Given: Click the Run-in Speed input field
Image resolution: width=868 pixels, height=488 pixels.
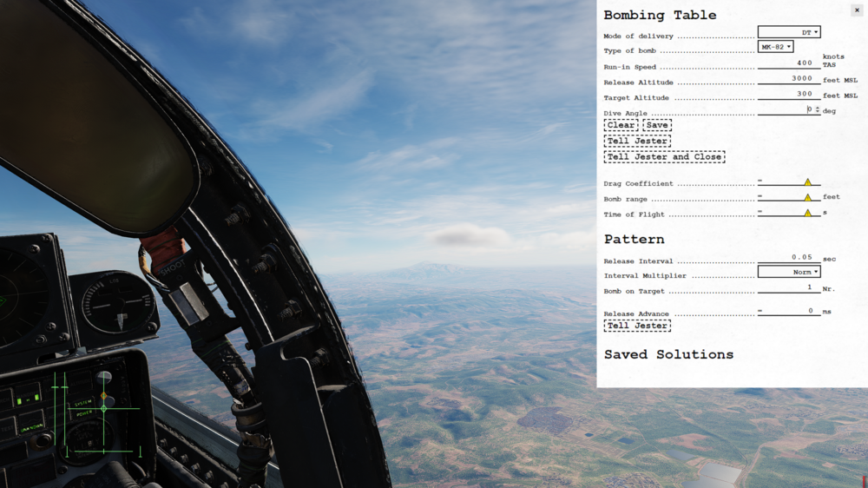Looking at the screenshot, I should 789,63.
